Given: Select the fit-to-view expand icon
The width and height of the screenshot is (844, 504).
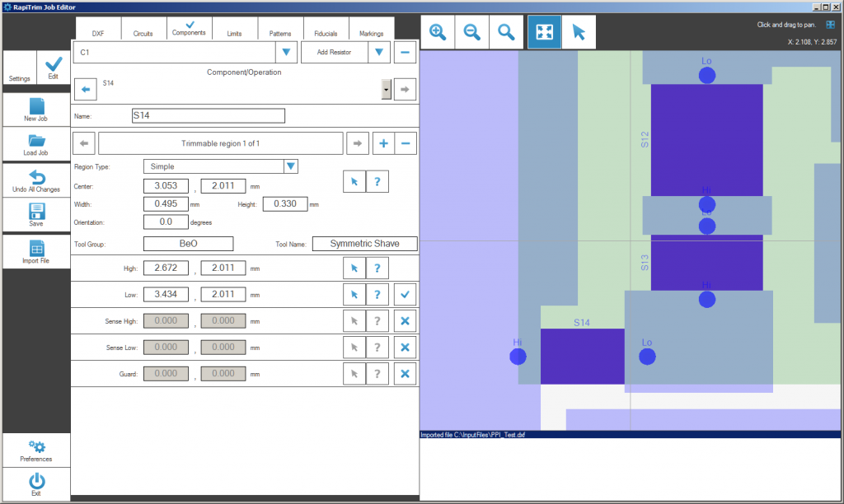Looking at the screenshot, I should [544, 32].
